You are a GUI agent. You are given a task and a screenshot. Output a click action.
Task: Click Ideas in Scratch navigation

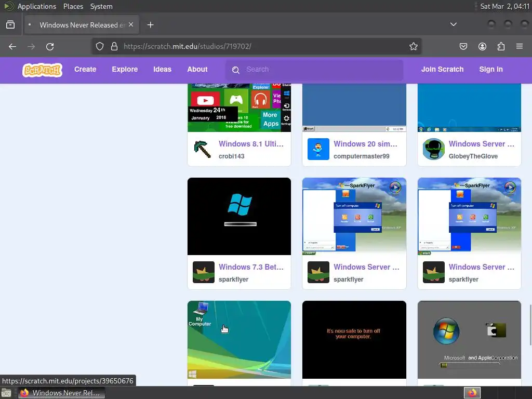click(x=162, y=69)
